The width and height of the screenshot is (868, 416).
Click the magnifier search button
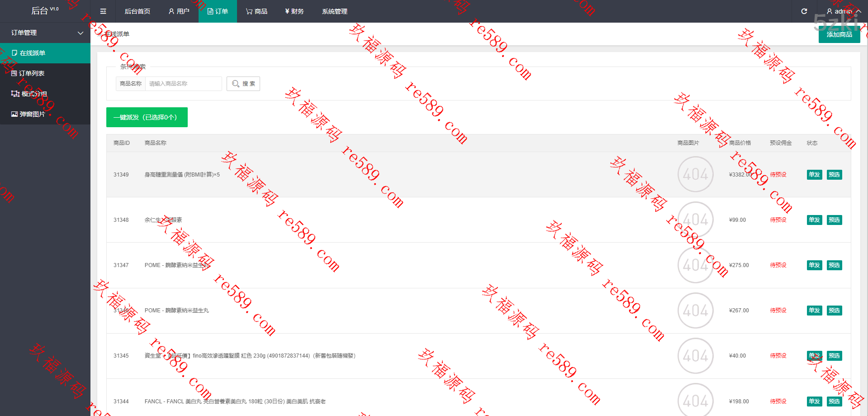point(243,84)
